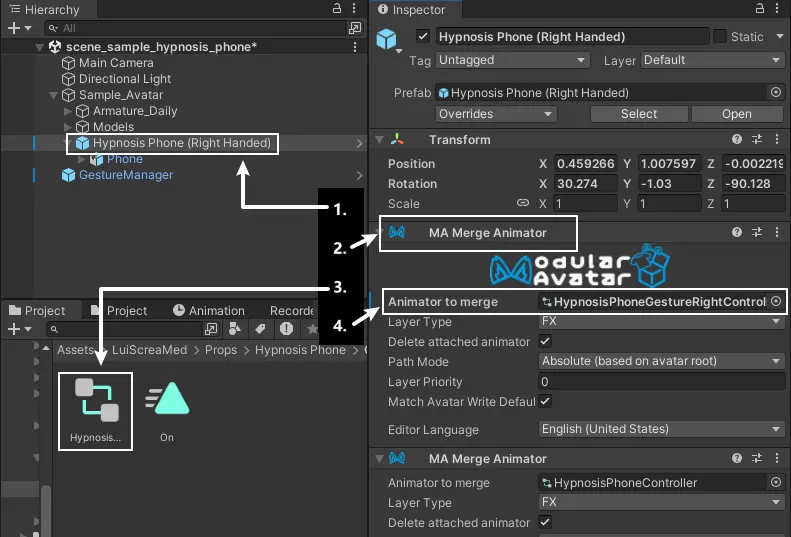Screen dimensions: 791x537
Task: Open scene_sample_hypnosis_phone scene options menu
Action: 355,47
